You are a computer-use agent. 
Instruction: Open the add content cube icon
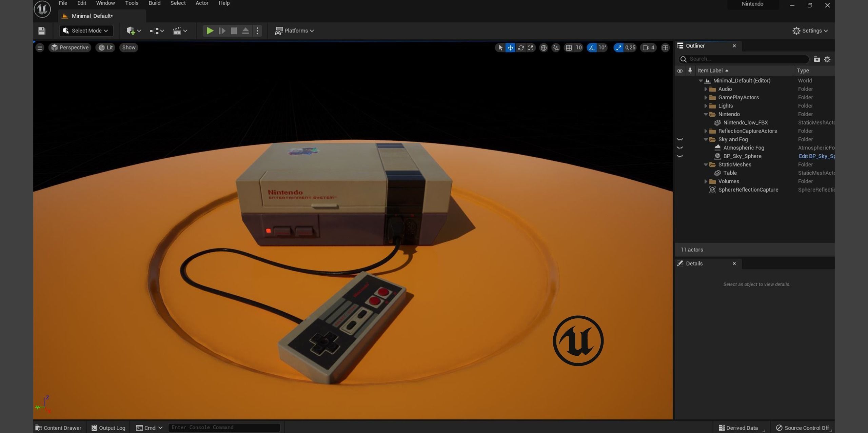(x=131, y=31)
